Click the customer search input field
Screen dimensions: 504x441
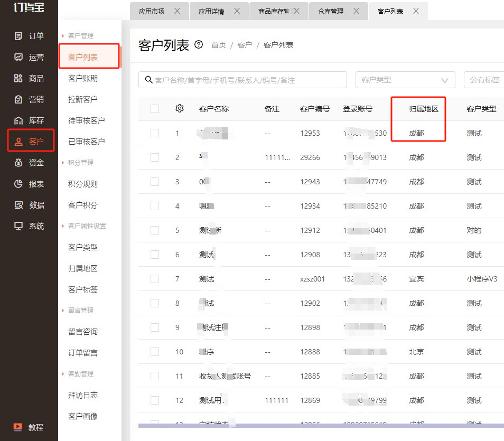[242, 80]
